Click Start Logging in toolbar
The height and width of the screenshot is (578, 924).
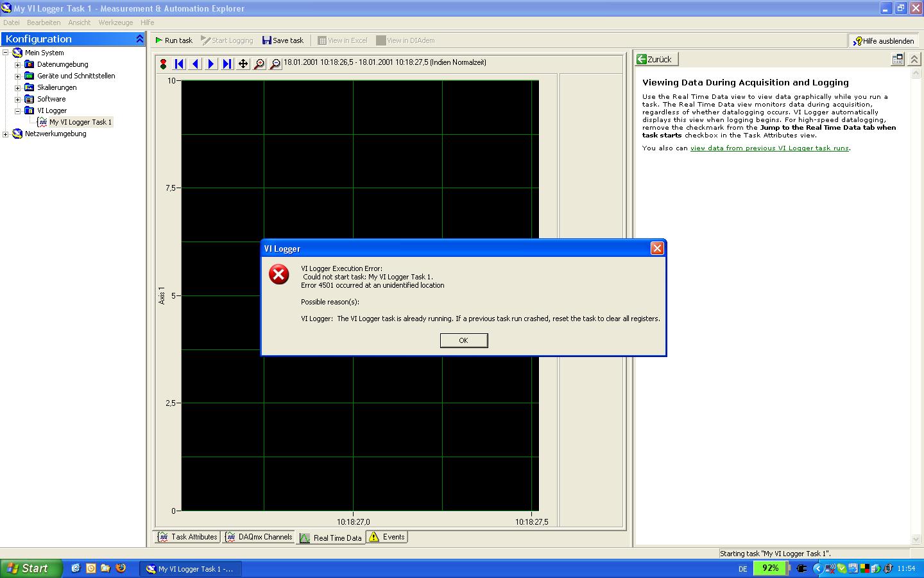click(x=227, y=40)
